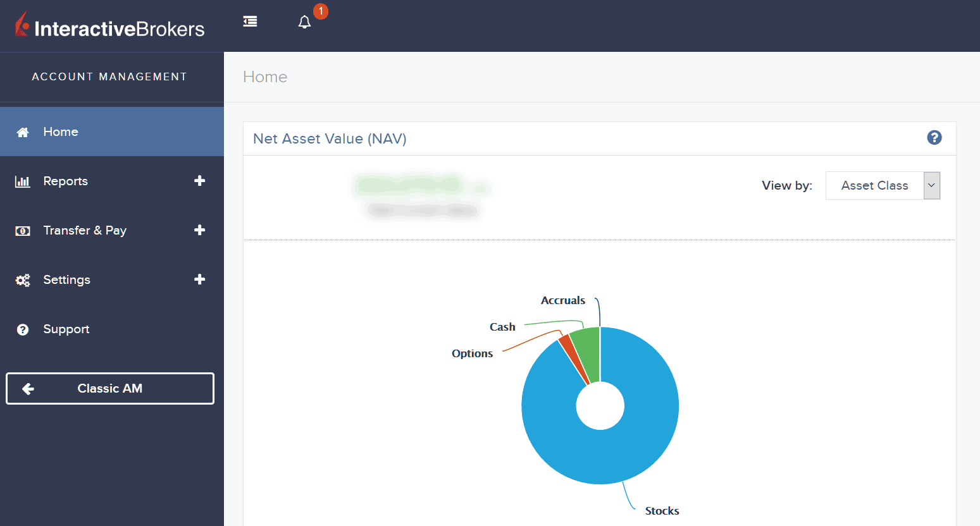Collapse the sidebar menu toggle icon

[250, 21]
